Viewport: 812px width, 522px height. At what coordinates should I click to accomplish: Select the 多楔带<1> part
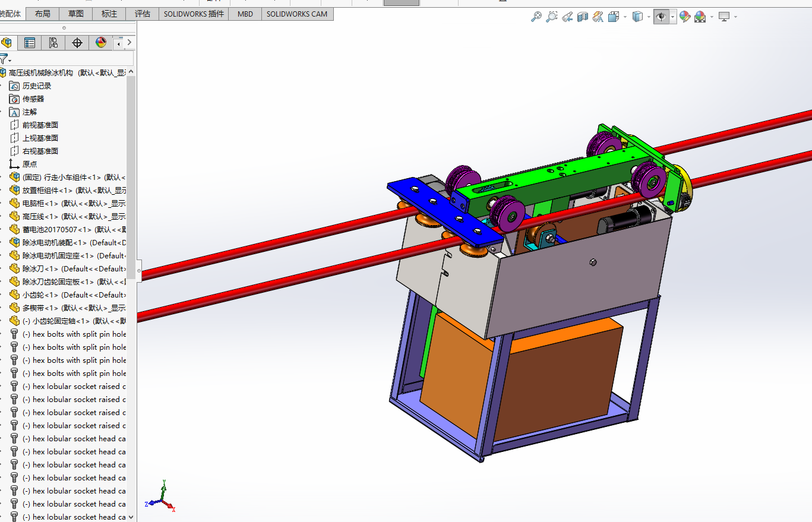coord(68,308)
